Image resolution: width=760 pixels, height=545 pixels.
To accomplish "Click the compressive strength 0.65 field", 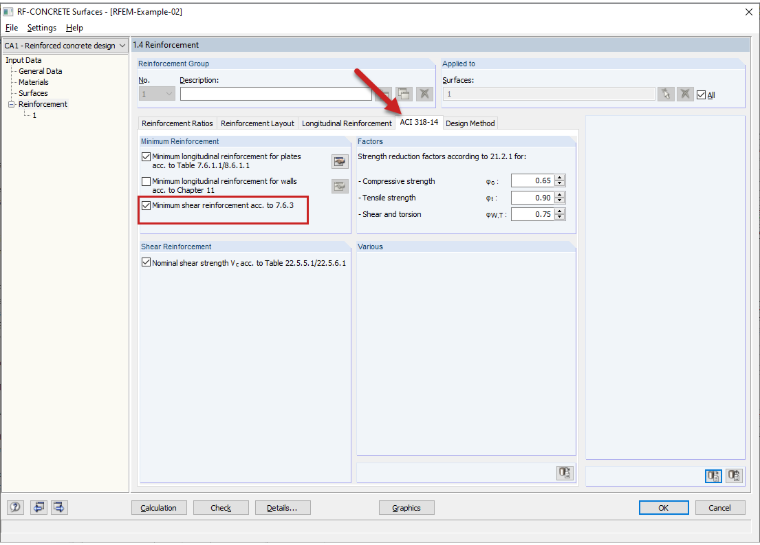I will (x=533, y=180).
